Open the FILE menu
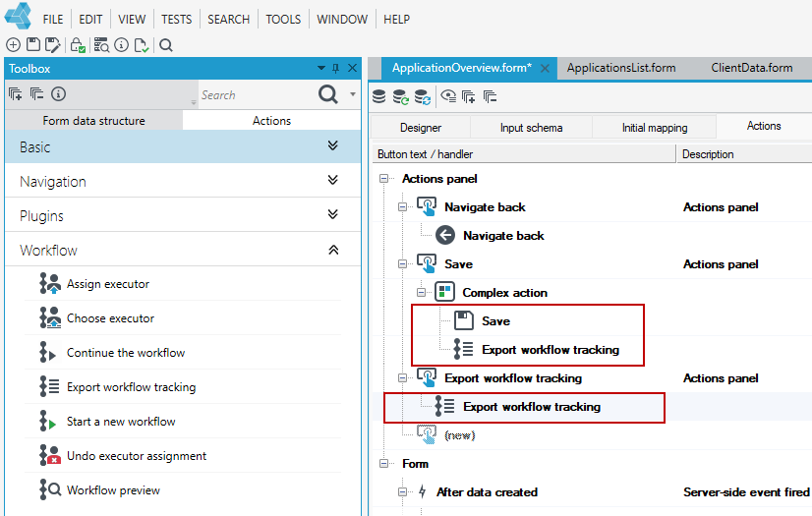 click(x=53, y=19)
